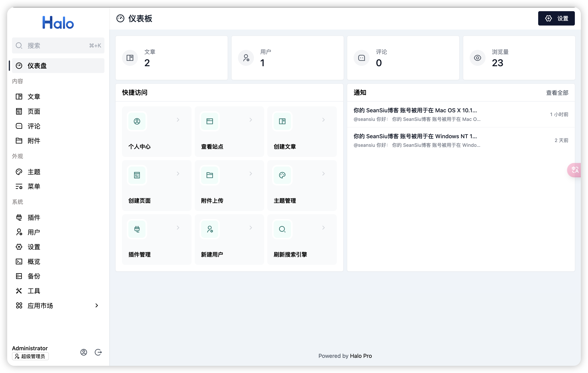Click the 概览 terminal icon in sidebar

[19, 261]
